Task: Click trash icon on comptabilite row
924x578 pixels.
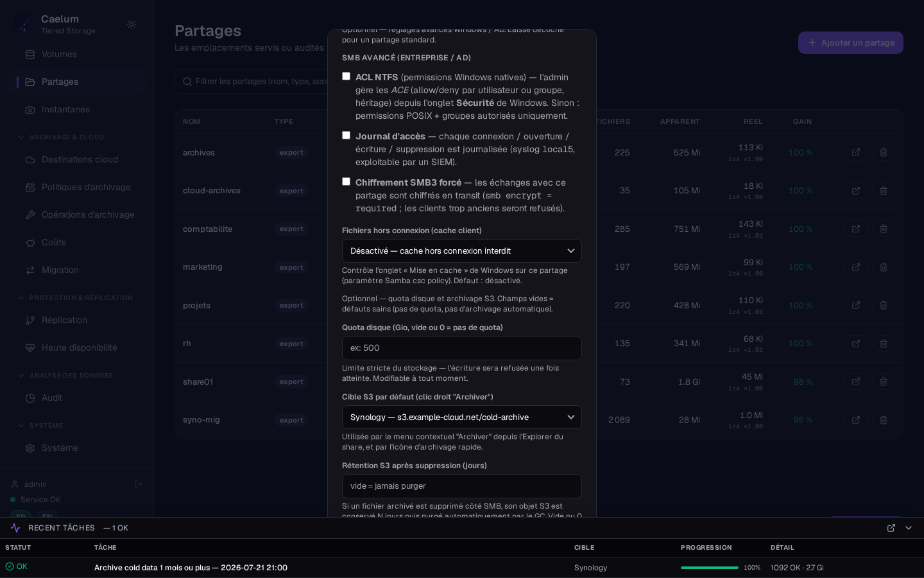Action: pos(884,229)
